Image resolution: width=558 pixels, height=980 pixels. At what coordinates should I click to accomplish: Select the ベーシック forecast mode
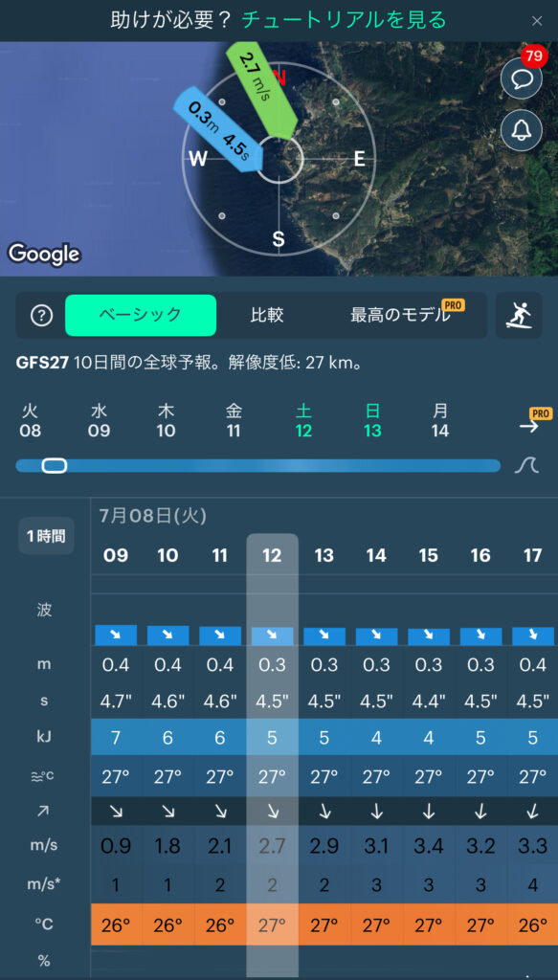(x=141, y=316)
